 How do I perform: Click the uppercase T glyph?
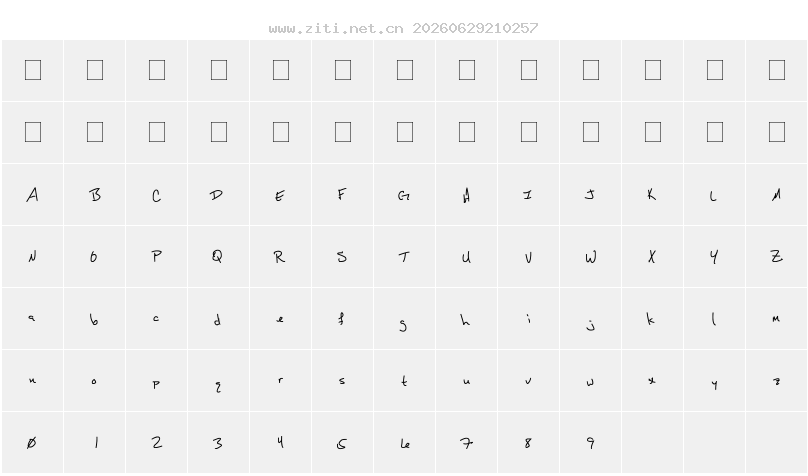[x=404, y=257]
